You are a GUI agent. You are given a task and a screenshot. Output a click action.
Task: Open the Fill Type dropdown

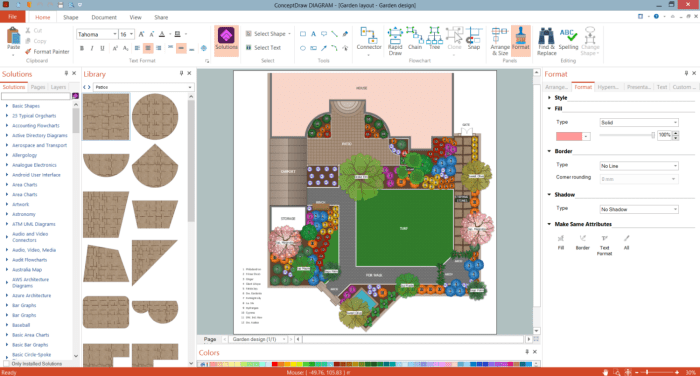click(639, 122)
